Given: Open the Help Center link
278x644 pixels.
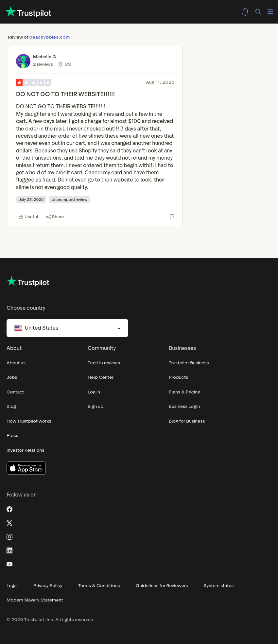Looking at the screenshot, I should tap(101, 377).
